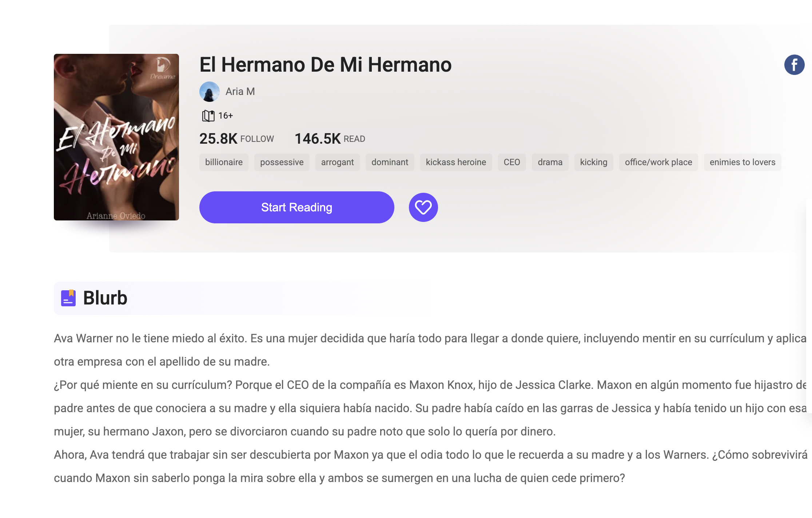812x518 pixels.
Task: Open the book cover thumbnail
Action: 116,137
